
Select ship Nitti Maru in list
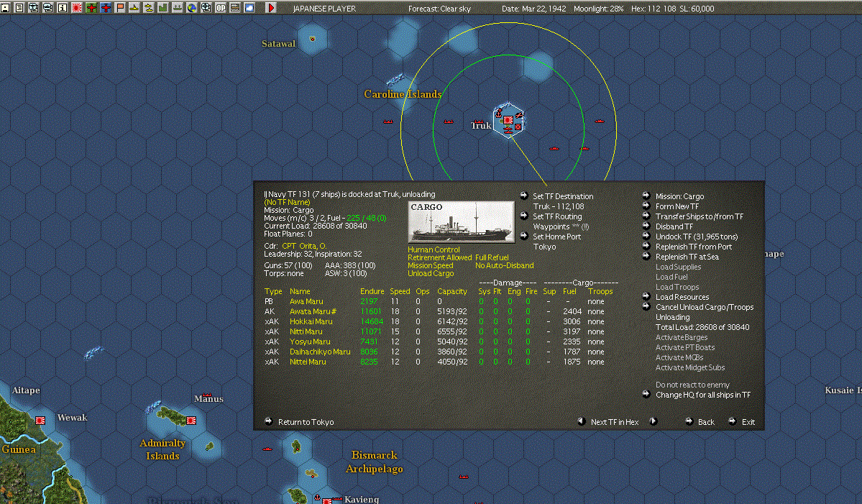[x=306, y=331]
